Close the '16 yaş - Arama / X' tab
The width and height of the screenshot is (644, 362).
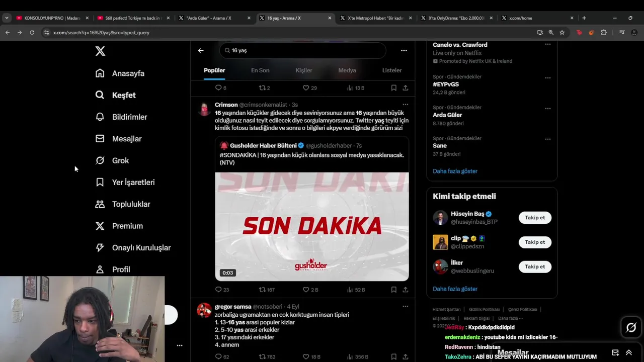click(330, 18)
